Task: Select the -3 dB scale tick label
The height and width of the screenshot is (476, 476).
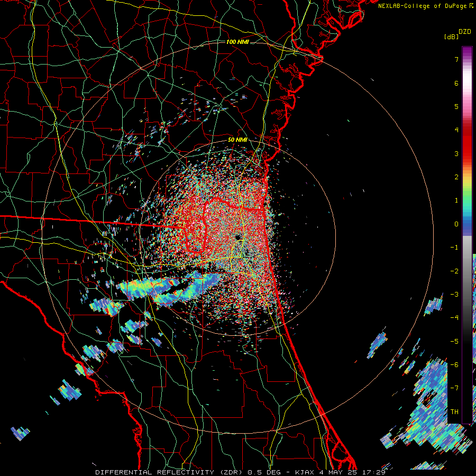Action: (x=454, y=294)
